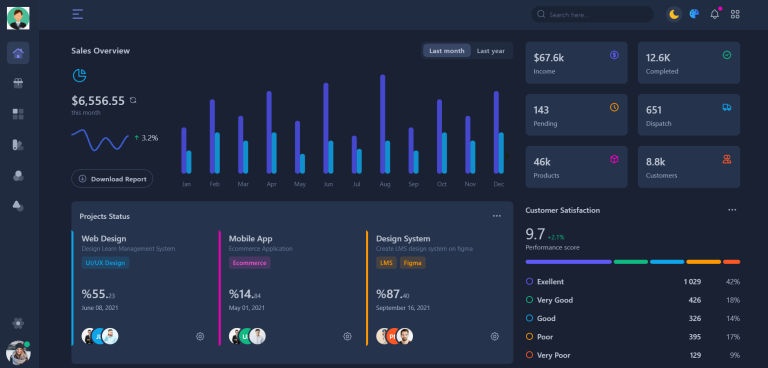Click the Download Report button
Screen dimensions: 768x368
112,179
